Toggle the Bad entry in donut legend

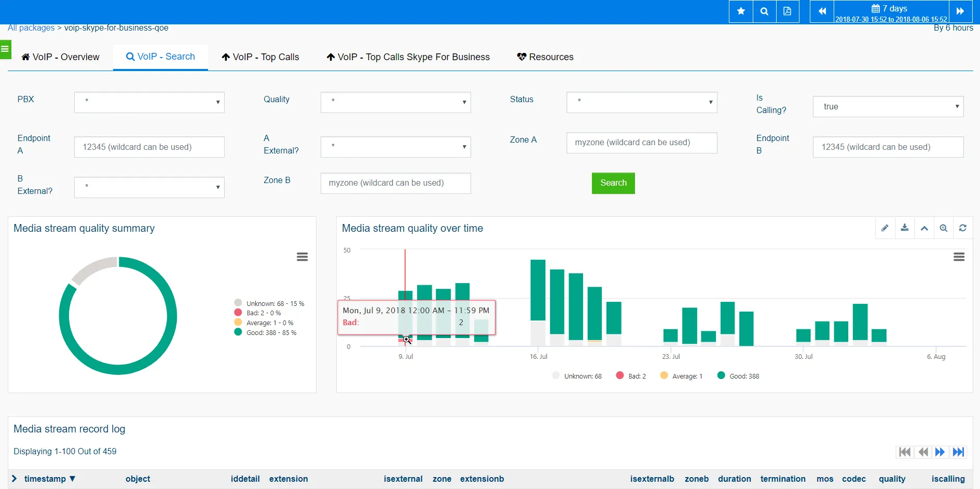tap(258, 313)
